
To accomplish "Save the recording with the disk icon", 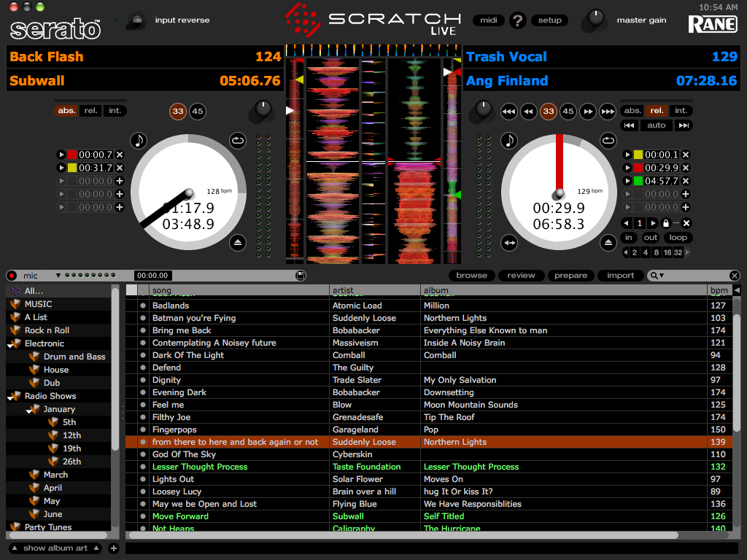I will [301, 276].
